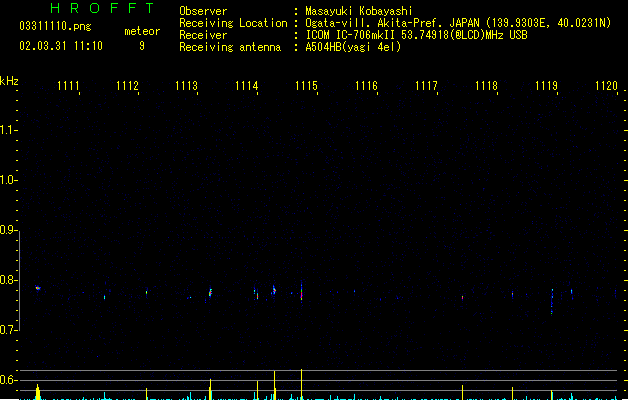Click the 'Receiving Location' label
Screen dimensions: 629x400
(x=233, y=23)
